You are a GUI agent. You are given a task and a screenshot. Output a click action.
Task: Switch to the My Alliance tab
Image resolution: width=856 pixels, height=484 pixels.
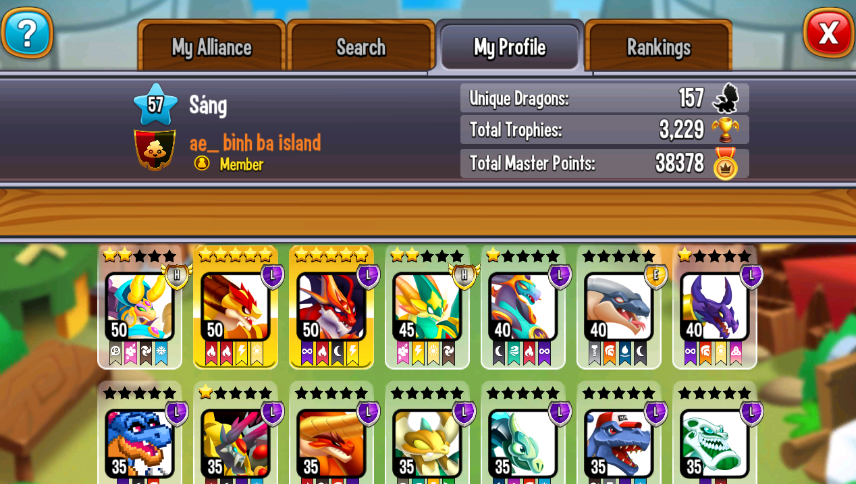pyautogui.click(x=212, y=47)
